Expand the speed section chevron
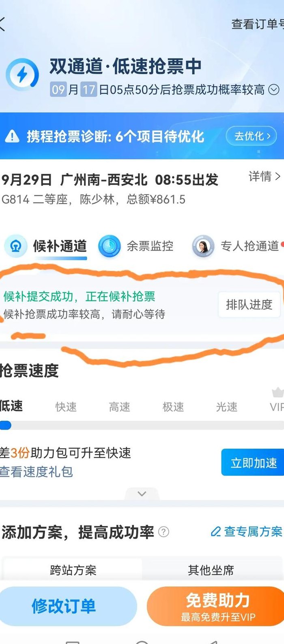 [142, 494]
